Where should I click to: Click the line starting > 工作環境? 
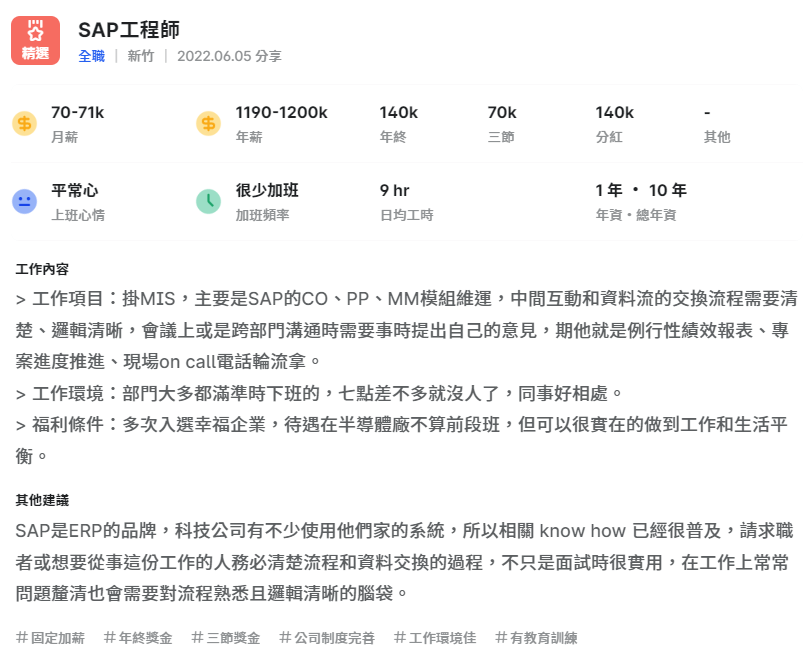319,394
